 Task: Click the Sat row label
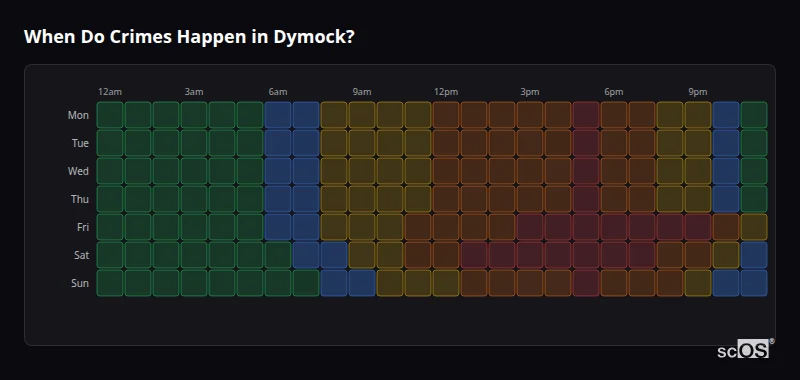pyautogui.click(x=81, y=256)
